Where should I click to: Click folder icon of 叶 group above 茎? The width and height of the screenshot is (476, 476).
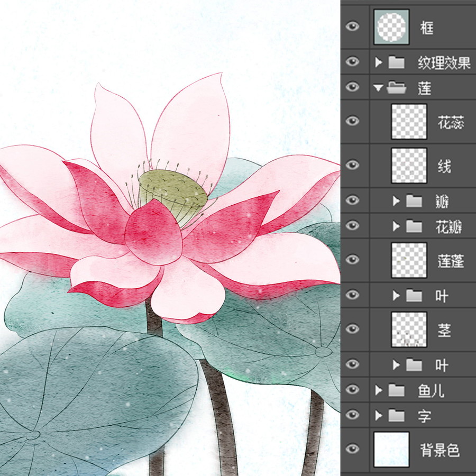tap(414, 295)
